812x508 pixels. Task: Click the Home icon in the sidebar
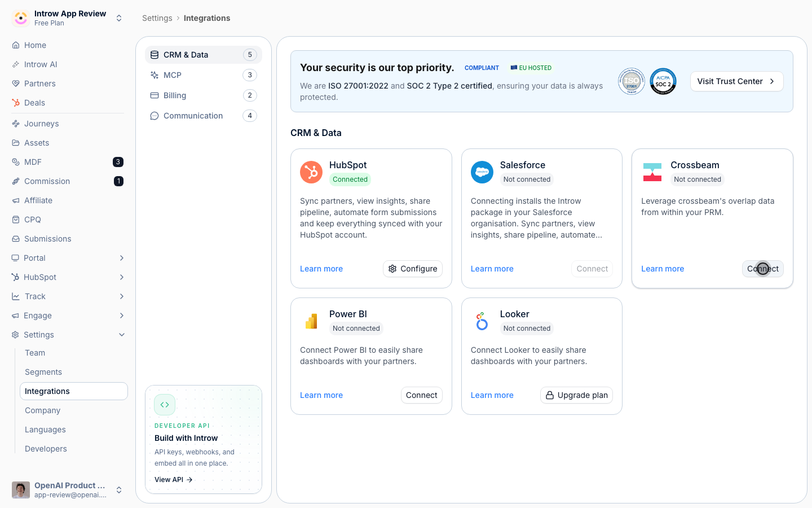click(16, 45)
